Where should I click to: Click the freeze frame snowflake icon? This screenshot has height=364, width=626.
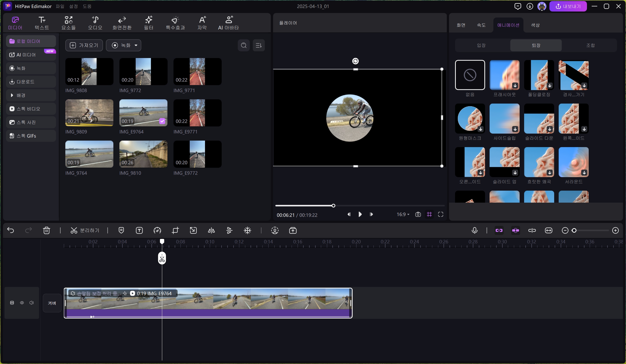[x=247, y=230]
